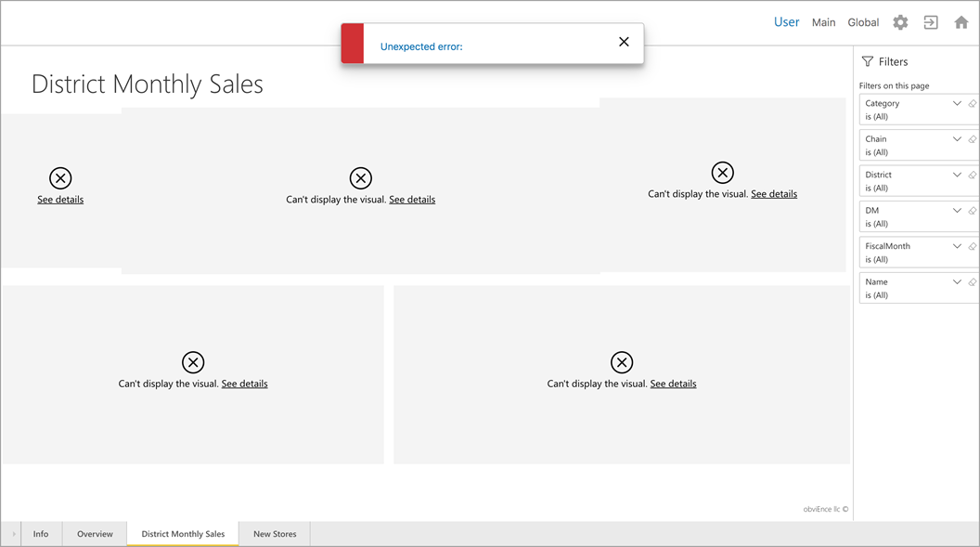Click See details in top-left visual
This screenshot has width=980, height=547.
coord(60,200)
